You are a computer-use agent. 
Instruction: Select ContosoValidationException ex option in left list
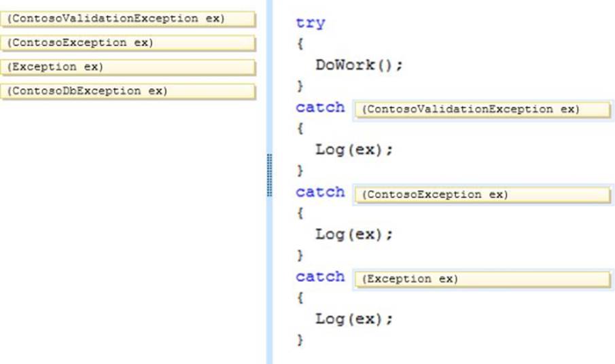(128, 19)
